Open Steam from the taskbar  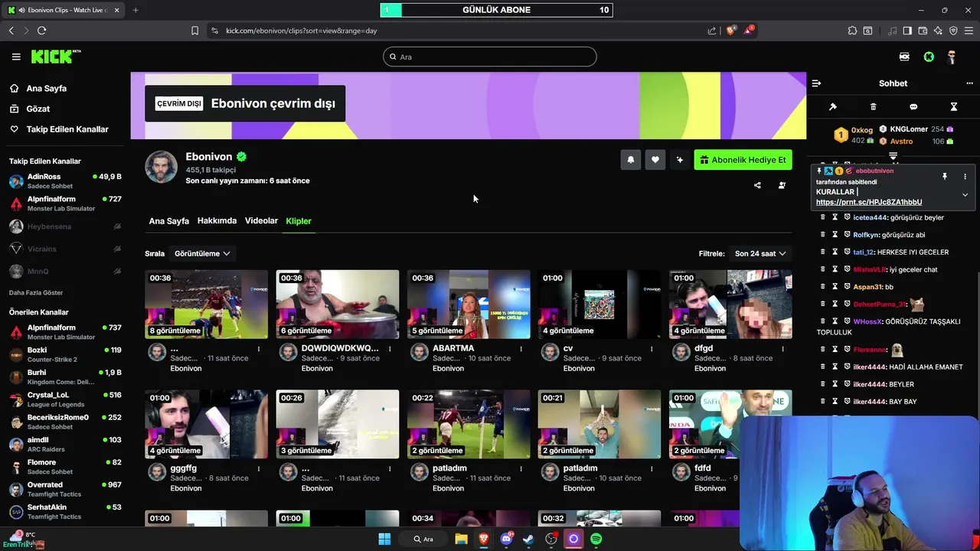(x=528, y=539)
